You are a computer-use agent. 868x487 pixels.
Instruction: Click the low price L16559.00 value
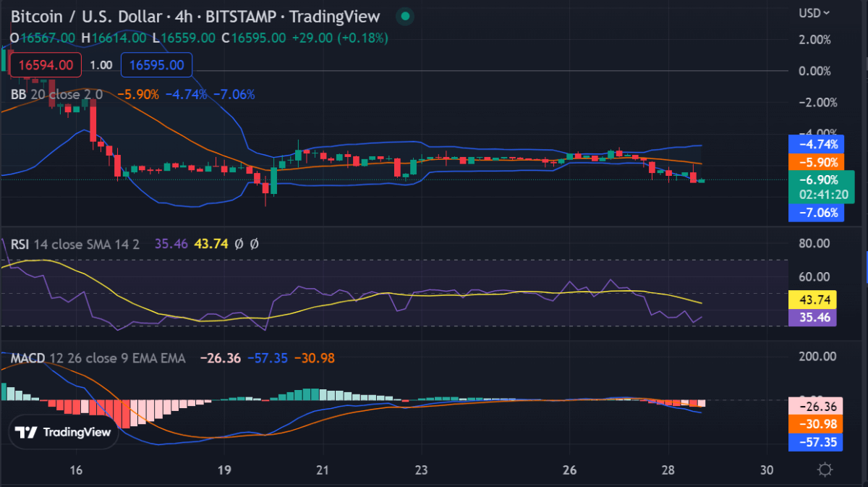183,38
